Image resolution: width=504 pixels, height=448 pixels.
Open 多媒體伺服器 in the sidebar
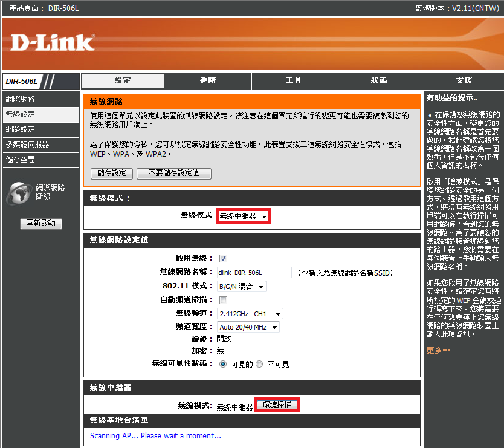pos(40,144)
